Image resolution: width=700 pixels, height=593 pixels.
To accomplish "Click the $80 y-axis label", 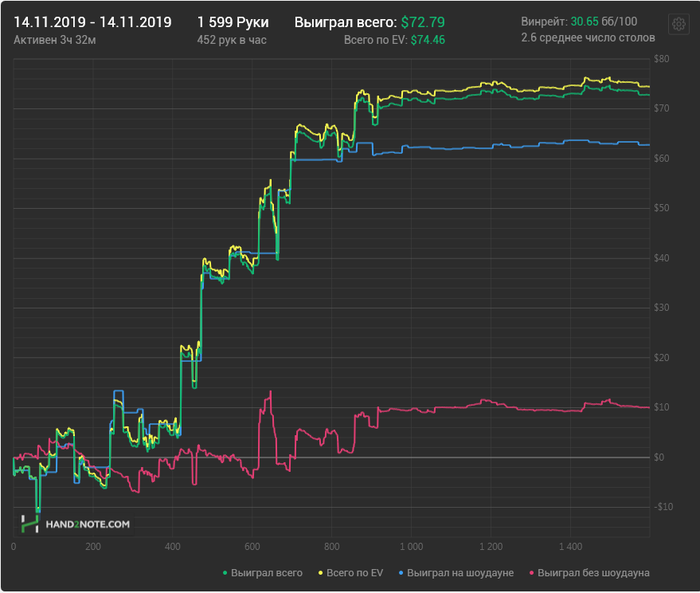I will click(x=661, y=59).
